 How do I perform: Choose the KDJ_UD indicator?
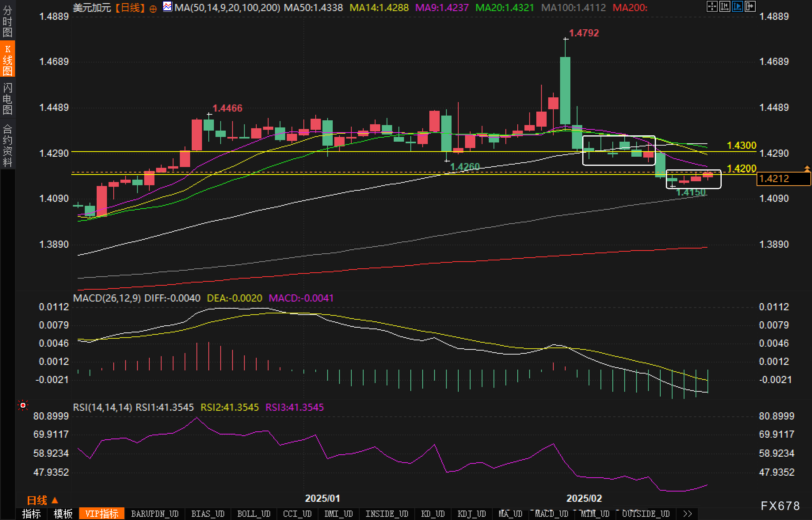tap(471, 514)
